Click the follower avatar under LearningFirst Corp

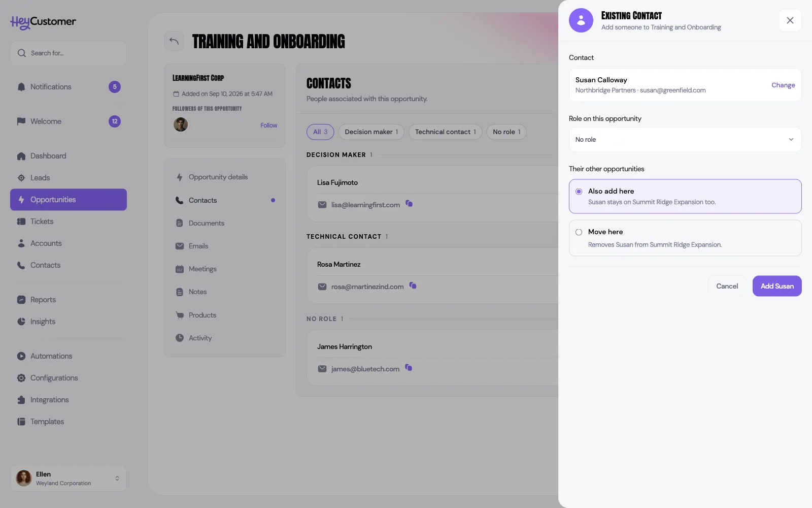click(181, 124)
